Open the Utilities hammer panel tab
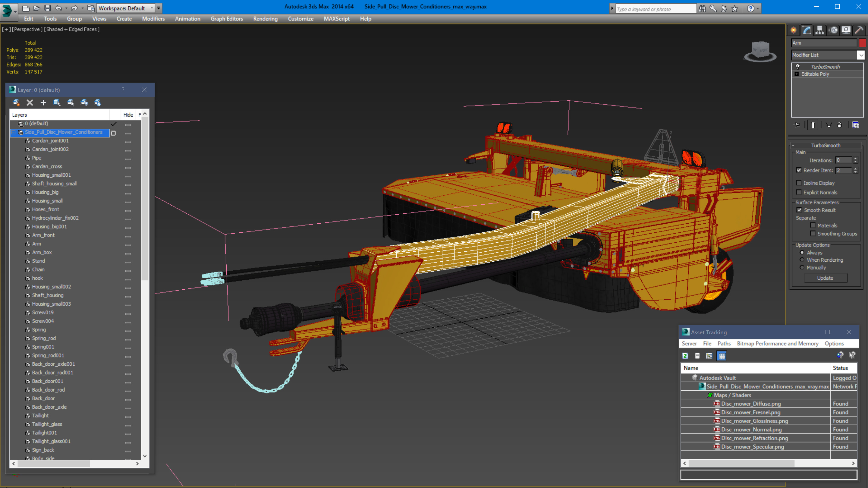The width and height of the screenshot is (868, 488). [x=859, y=30]
